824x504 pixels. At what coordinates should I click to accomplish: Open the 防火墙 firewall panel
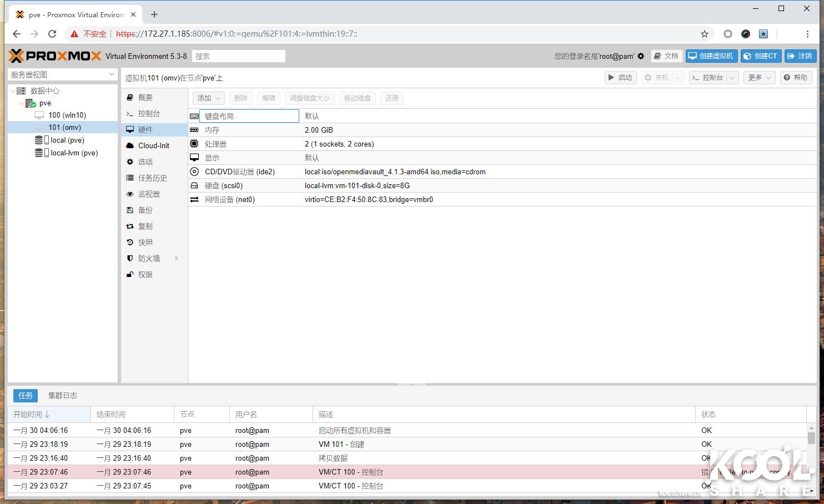click(x=149, y=258)
